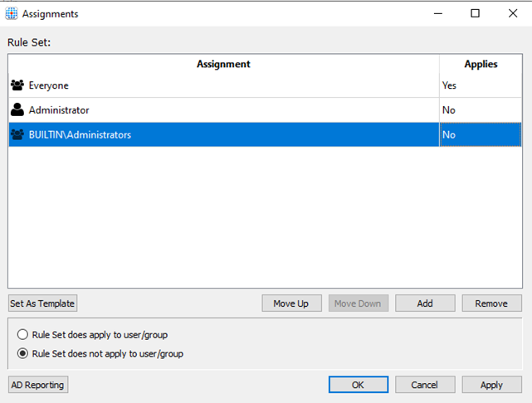Remove the selected assignment
532x403 pixels.
(x=491, y=303)
